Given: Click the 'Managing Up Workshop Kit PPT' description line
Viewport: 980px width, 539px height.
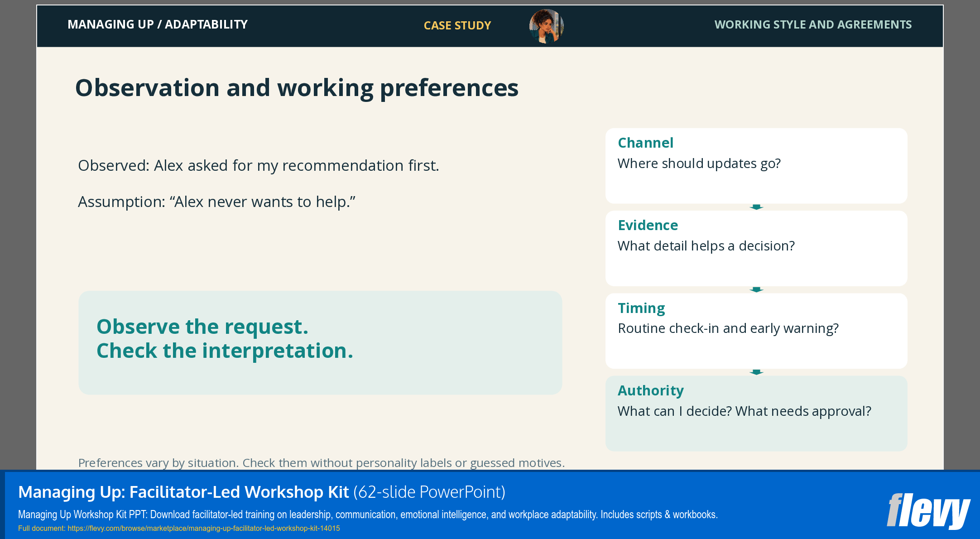Looking at the screenshot, I should click(x=368, y=515).
